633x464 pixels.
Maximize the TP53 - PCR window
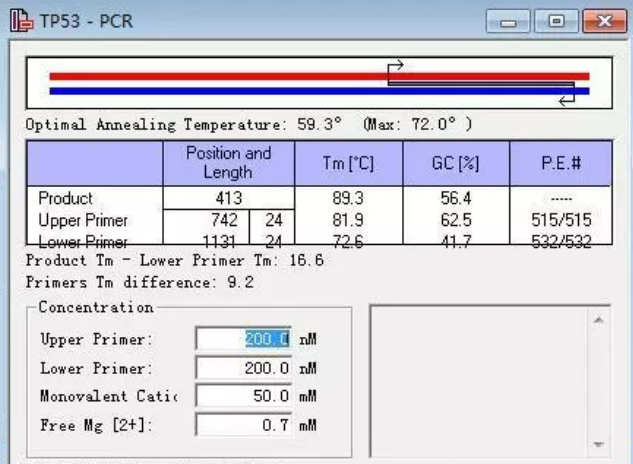click(556, 21)
